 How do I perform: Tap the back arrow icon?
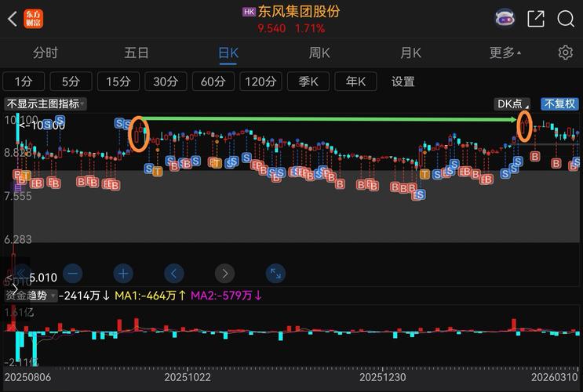click(x=13, y=19)
